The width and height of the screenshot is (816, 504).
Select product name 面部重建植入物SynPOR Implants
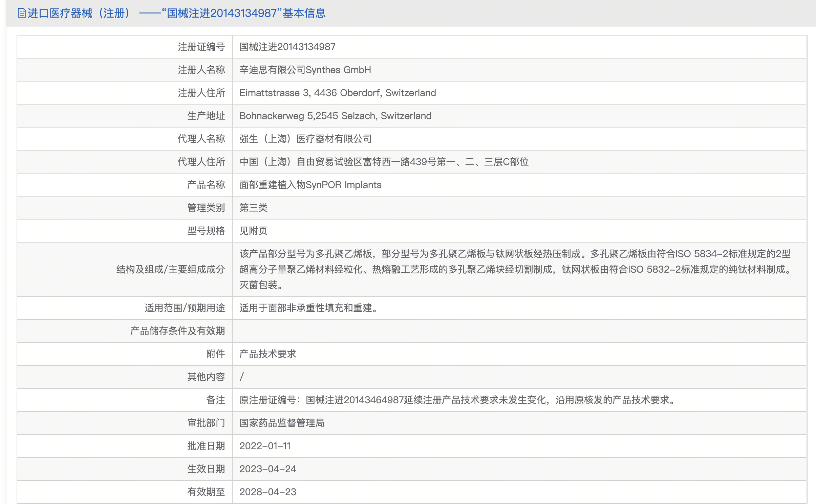click(x=310, y=185)
